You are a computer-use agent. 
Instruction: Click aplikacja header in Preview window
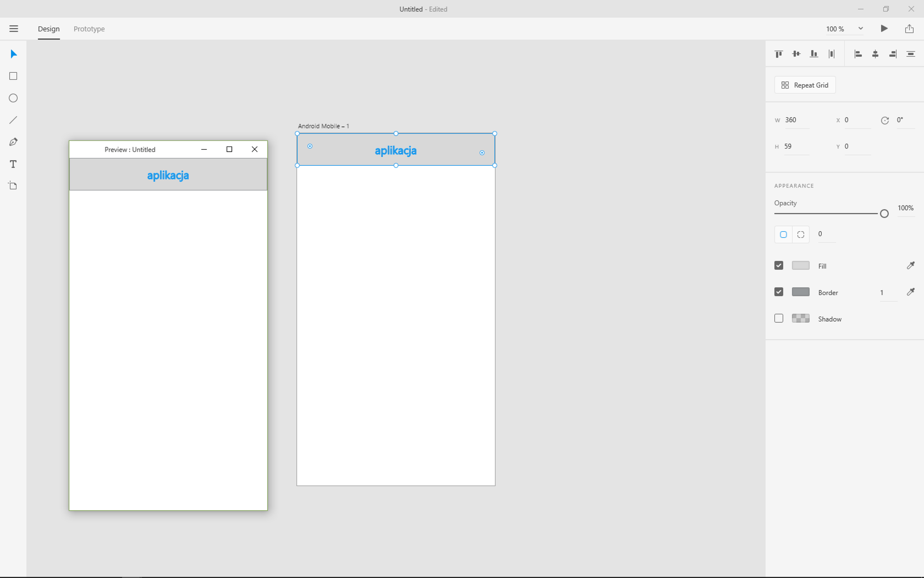coord(168,175)
